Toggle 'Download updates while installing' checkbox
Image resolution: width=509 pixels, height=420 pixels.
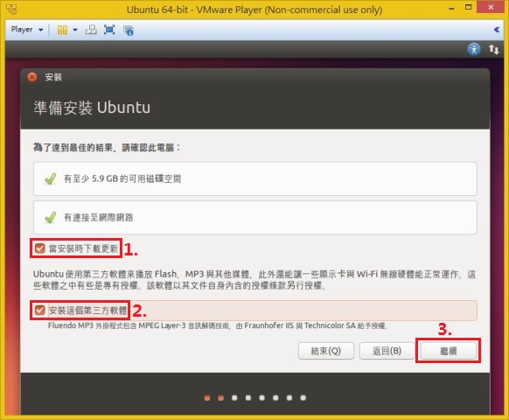point(39,248)
